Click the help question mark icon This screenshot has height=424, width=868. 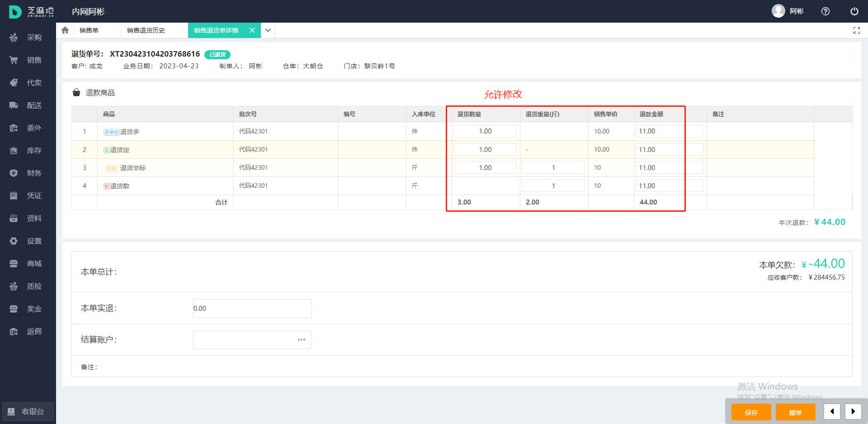click(826, 11)
